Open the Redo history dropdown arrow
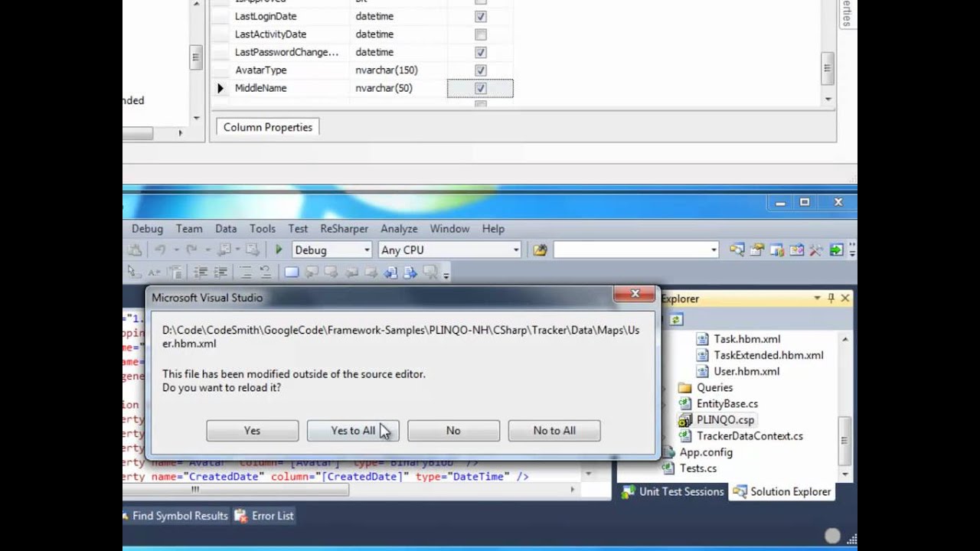Image resolution: width=980 pixels, height=551 pixels. [x=207, y=249]
